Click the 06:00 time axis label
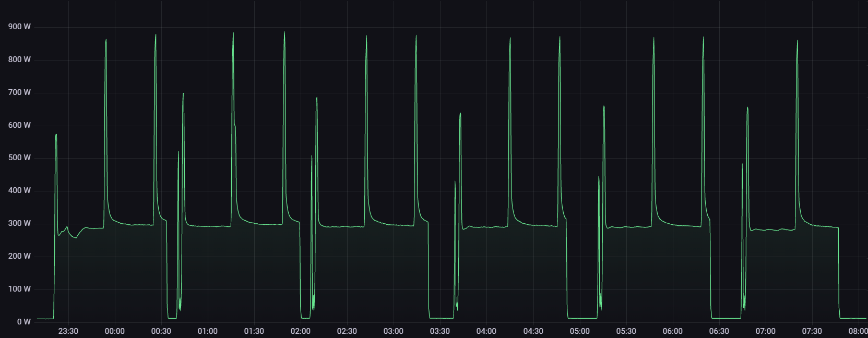868x338 pixels. tap(672, 331)
